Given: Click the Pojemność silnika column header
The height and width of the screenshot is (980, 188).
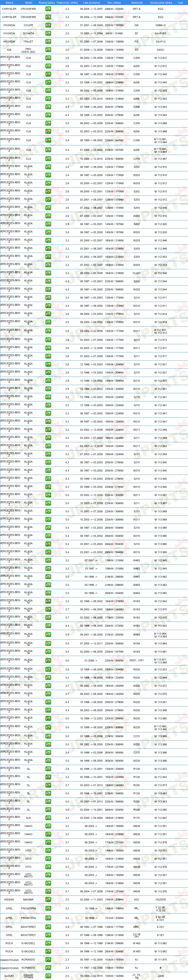Looking at the screenshot, I should click(67, 3).
